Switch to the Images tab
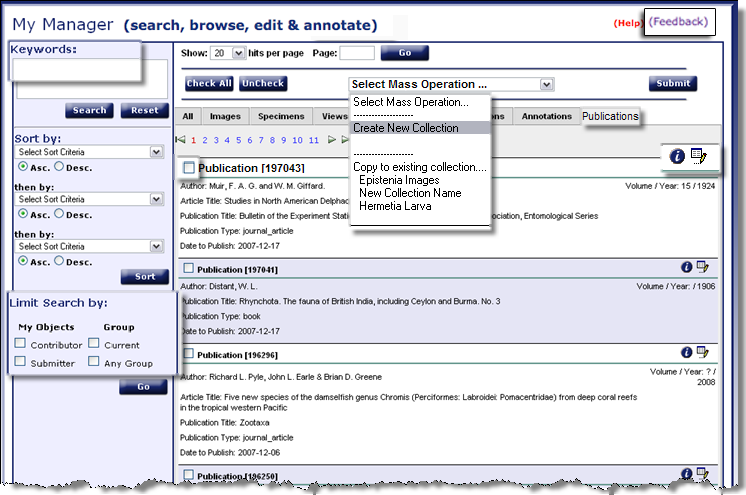 coord(225,117)
